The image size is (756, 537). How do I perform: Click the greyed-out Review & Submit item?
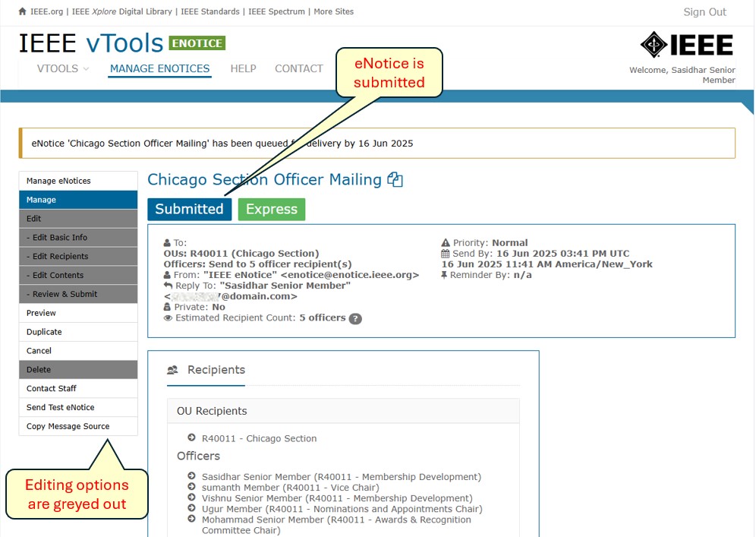[78, 294]
